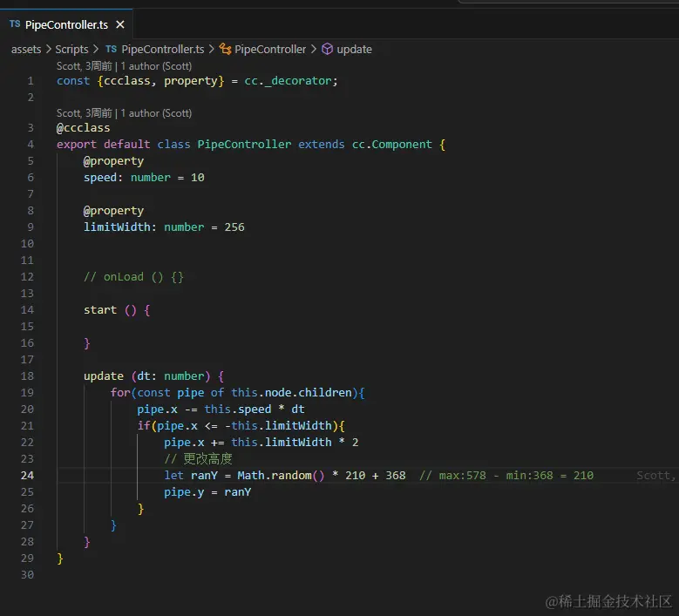Click the method cube icon in breadcrumb
This screenshot has height=616, width=679.
(328, 49)
